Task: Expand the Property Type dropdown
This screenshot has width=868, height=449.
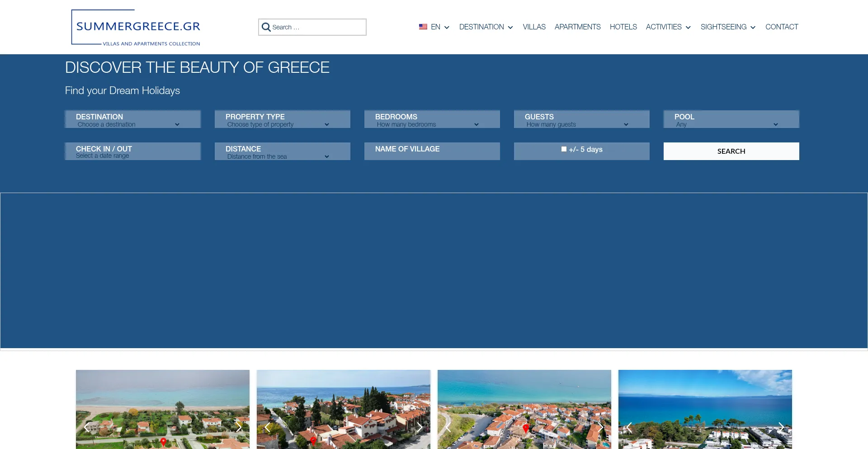Action: tap(282, 119)
